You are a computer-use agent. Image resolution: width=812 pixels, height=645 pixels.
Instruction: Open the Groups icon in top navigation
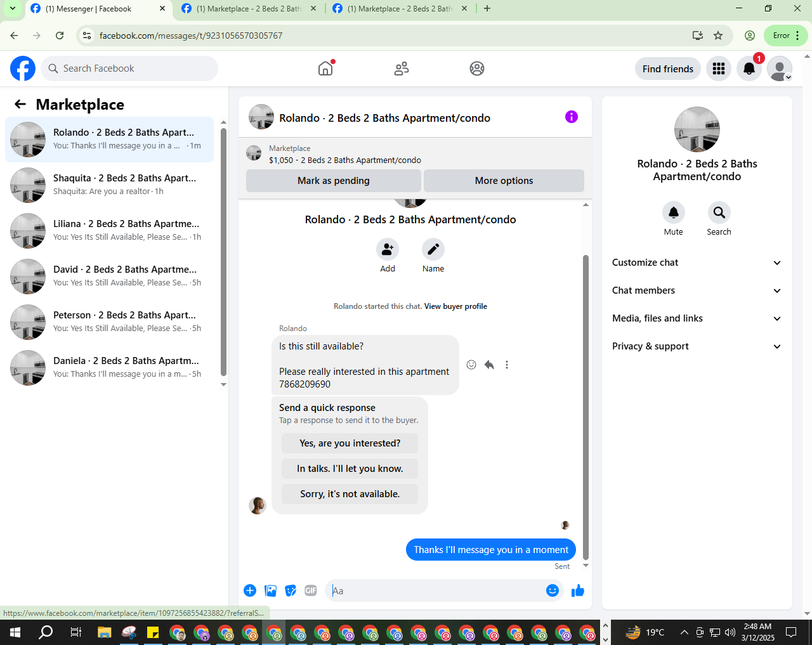click(477, 68)
